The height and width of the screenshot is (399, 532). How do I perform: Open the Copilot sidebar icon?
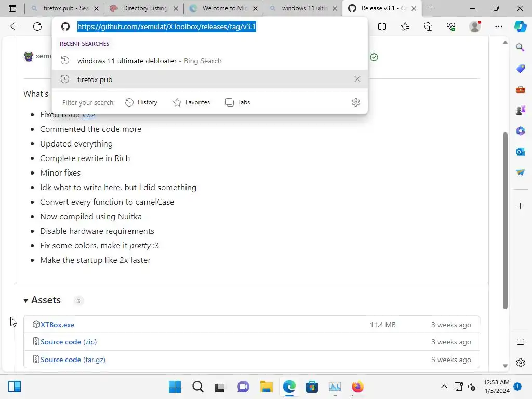click(521, 26)
